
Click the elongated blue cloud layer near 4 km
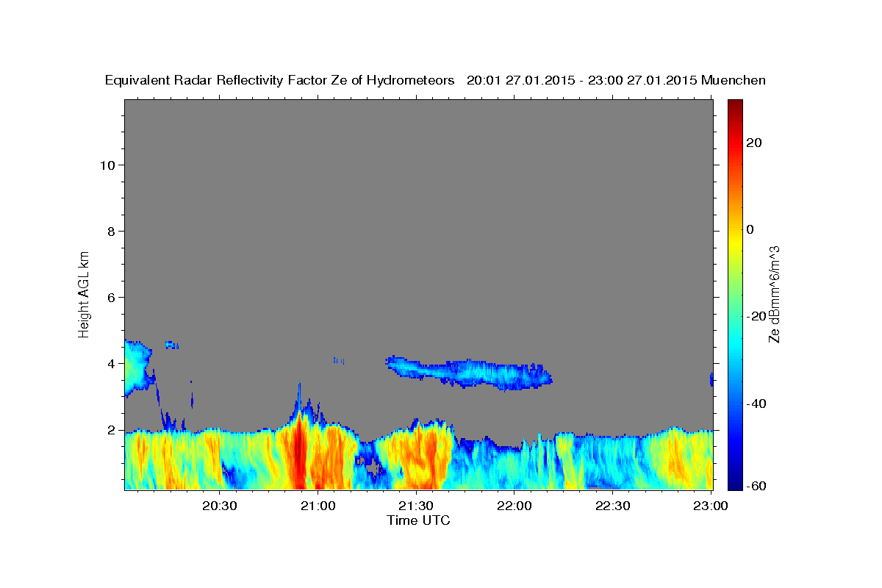470,372
